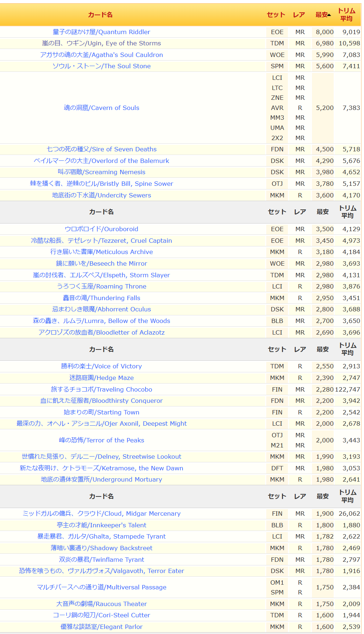Click Agatha's Soul Cauldron card link
This screenshot has width=364, height=634.
point(101,55)
